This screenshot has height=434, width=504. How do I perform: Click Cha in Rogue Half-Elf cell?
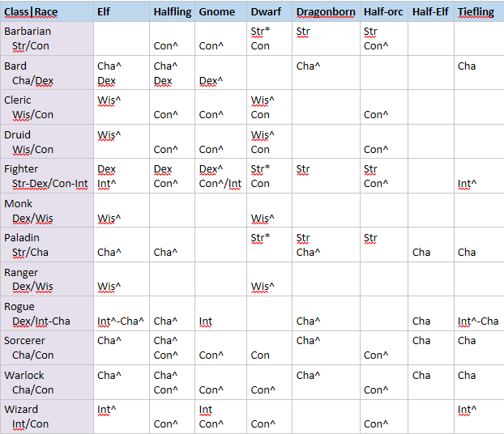[421, 321]
